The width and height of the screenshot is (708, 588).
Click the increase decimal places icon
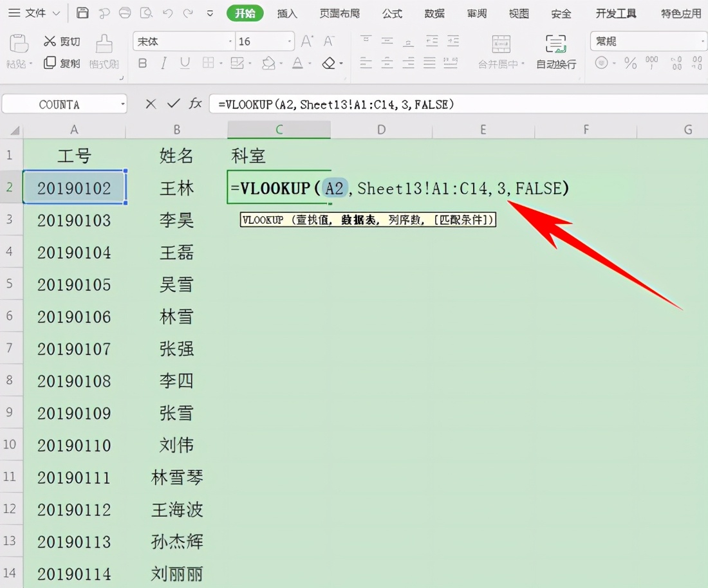676,63
